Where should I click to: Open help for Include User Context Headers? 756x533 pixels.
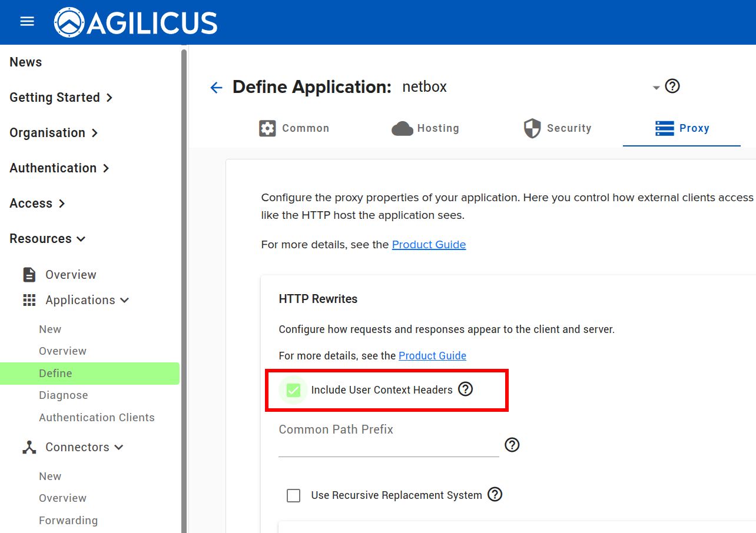[x=465, y=389]
